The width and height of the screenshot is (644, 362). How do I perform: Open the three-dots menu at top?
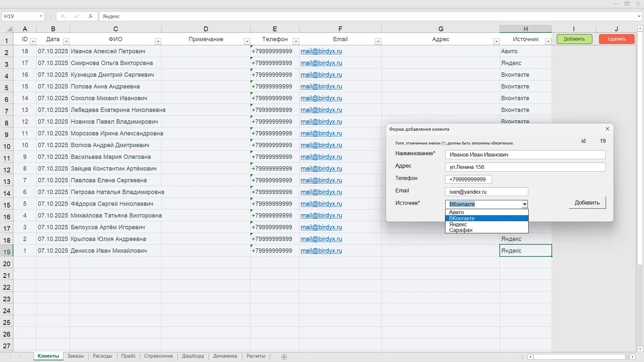coord(616,4)
